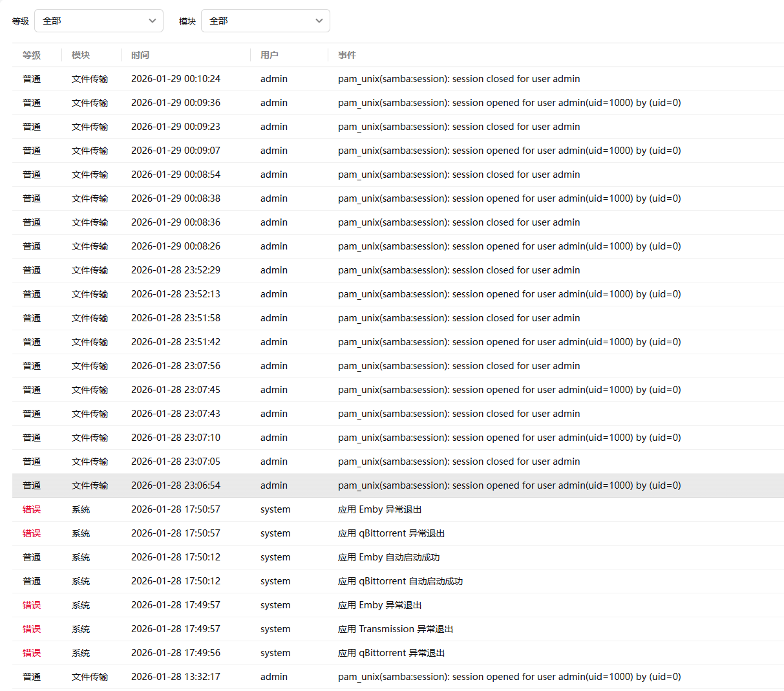Select timestamp 2026-01-29 00:10:24
The image size is (784, 691).
176,79
